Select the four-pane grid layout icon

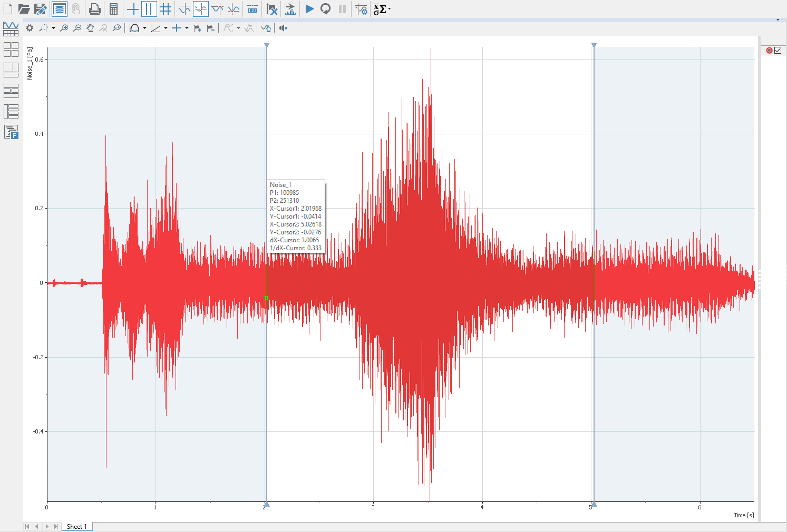click(11, 50)
